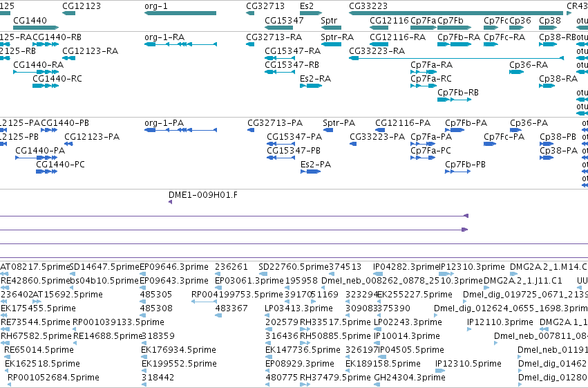Select the CG12123 gene feature

(x=68, y=13)
